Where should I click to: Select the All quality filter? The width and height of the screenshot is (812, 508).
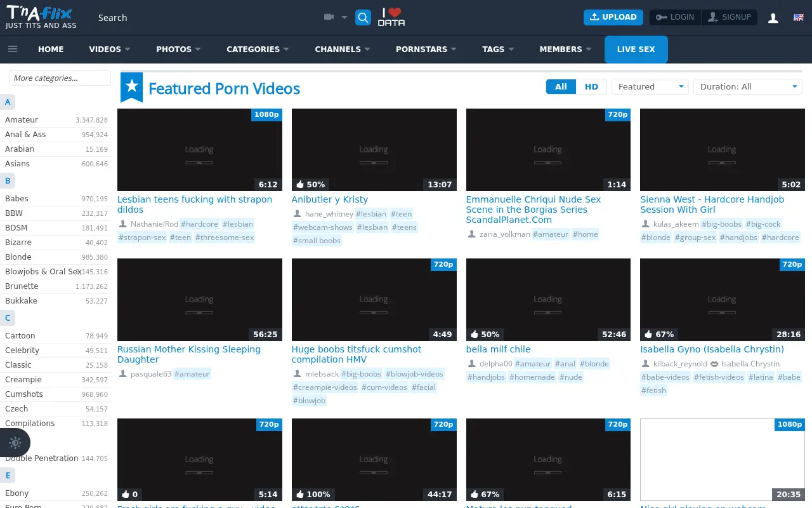click(x=561, y=87)
